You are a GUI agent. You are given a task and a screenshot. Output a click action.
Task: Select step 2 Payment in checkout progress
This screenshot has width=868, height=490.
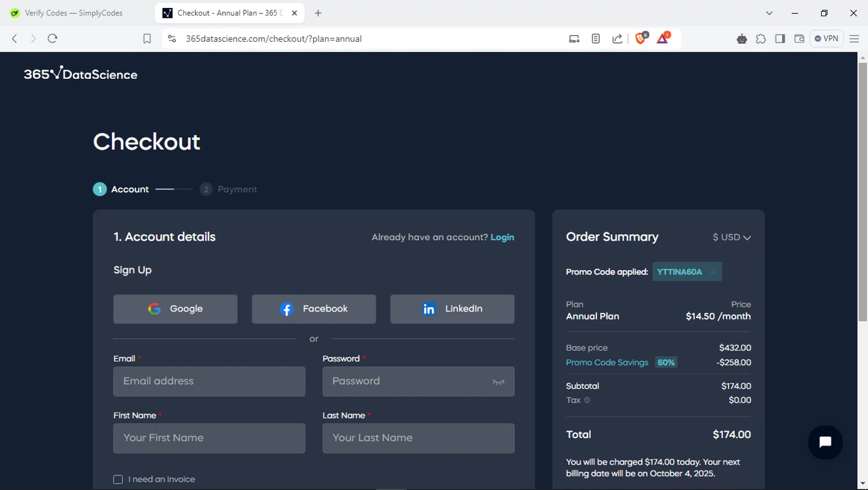pos(229,189)
